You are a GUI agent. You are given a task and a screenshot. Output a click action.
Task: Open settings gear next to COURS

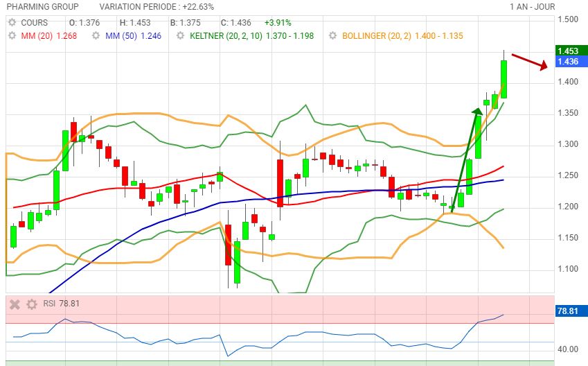pyautogui.click(x=12, y=22)
